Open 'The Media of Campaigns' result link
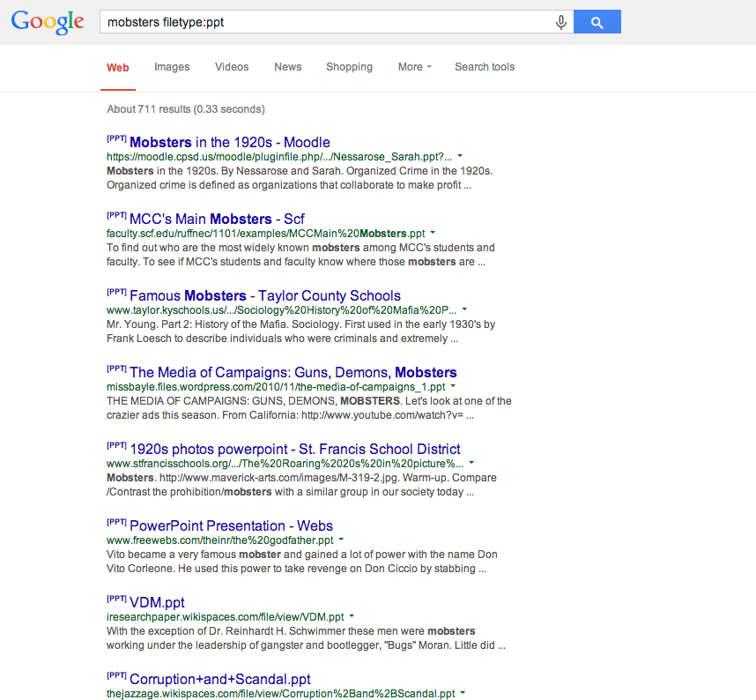This screenshot has height=700, width=756. point(293,372)
